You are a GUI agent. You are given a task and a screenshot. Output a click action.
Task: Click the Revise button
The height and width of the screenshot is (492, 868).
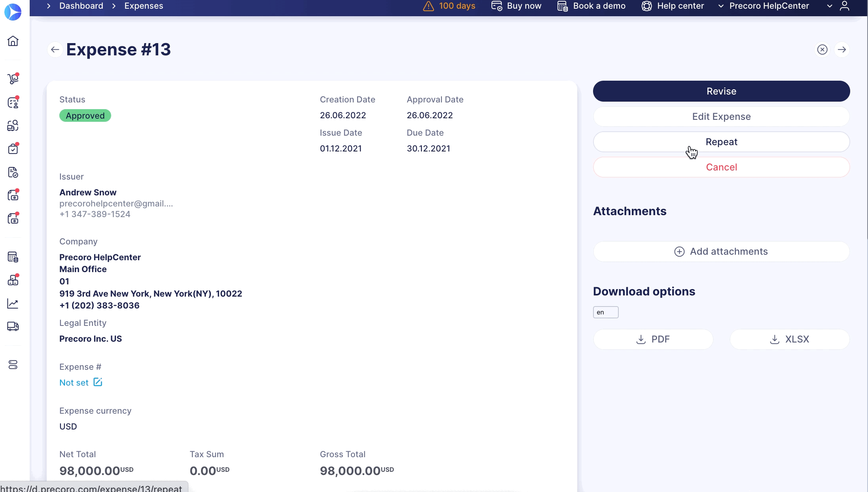pos(721,91)
